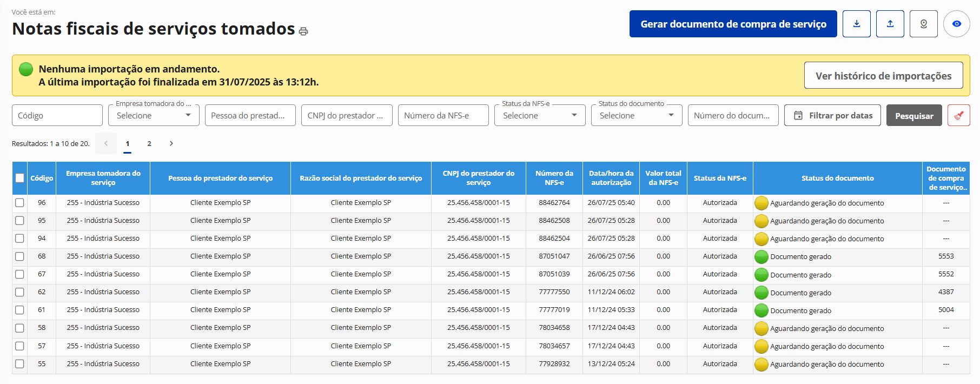Viewport: 980px width, 384px height.
Task: Click yellow status circle for NFS-e 88462764
Action: point(762,203)
